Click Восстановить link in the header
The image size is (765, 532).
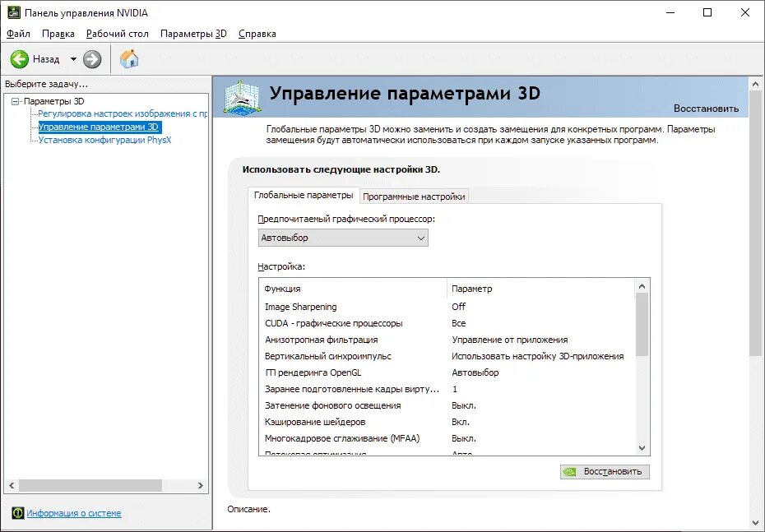tap(706, 109)
